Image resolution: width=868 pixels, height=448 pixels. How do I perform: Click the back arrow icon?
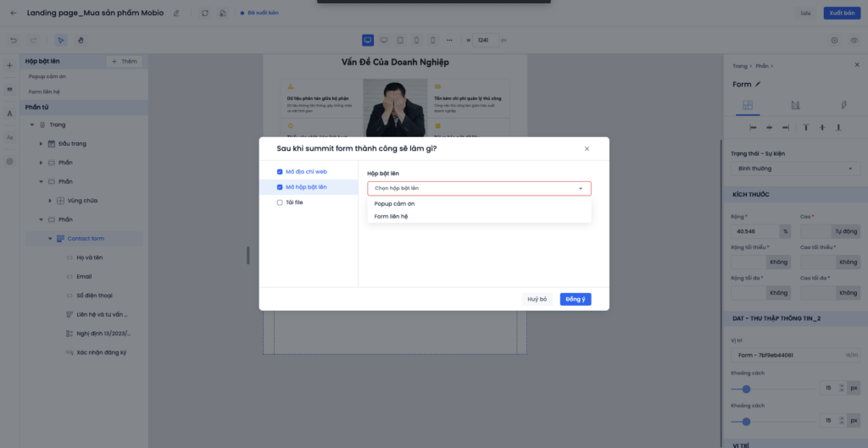click(13, 13)
